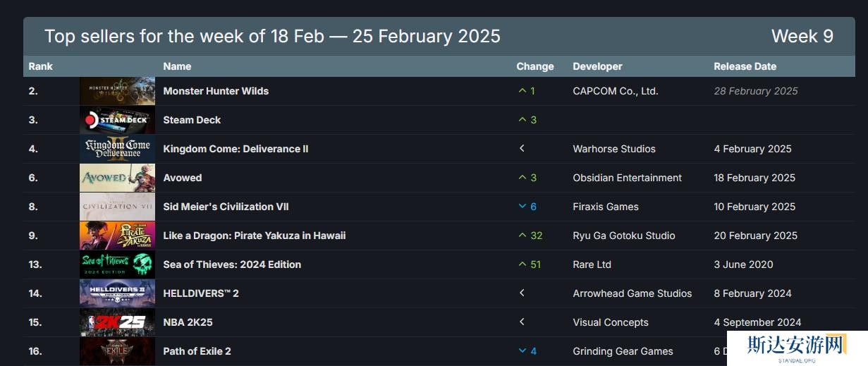
Task: Open the Monster Hunter Wilds title link
Action: (216, 91)
